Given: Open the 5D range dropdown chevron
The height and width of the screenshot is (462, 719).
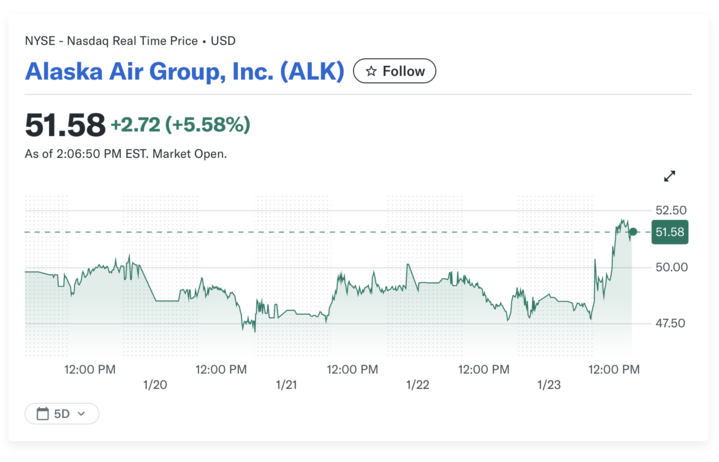Looking at the screenshot, I should point(81,413).
